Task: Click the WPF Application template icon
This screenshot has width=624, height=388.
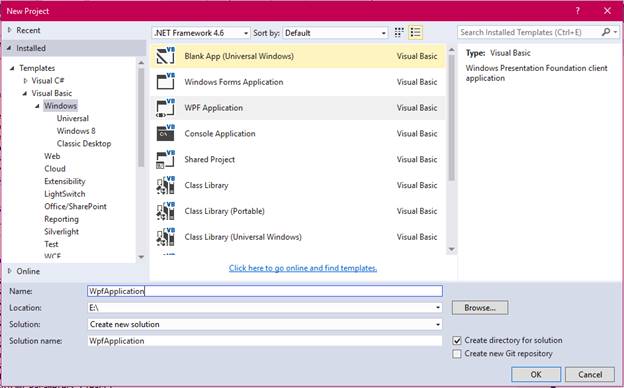Action: coord(166,108)
